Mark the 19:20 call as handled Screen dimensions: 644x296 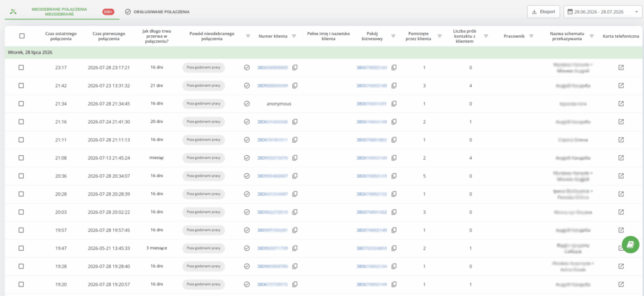point(247,284)
